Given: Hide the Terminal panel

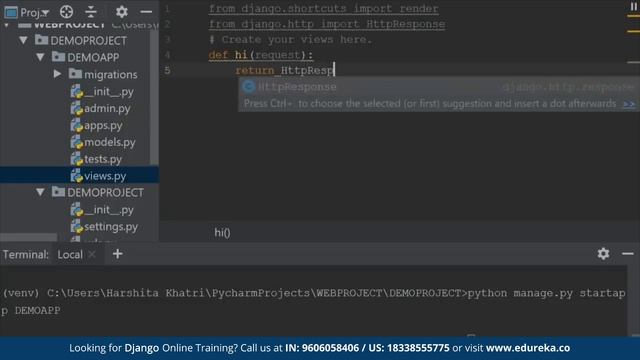Looking at the screenshot, I should [x=627, y=254].
